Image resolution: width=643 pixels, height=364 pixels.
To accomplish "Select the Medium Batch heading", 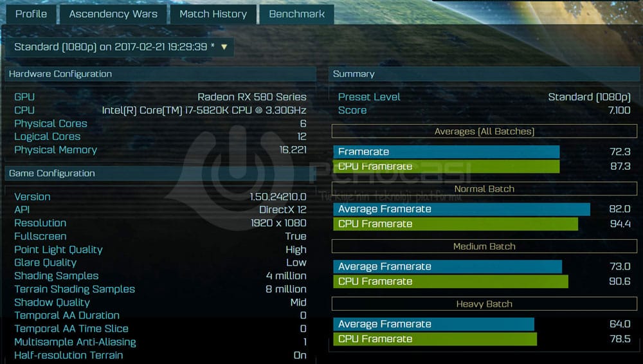I will [484, 246].
